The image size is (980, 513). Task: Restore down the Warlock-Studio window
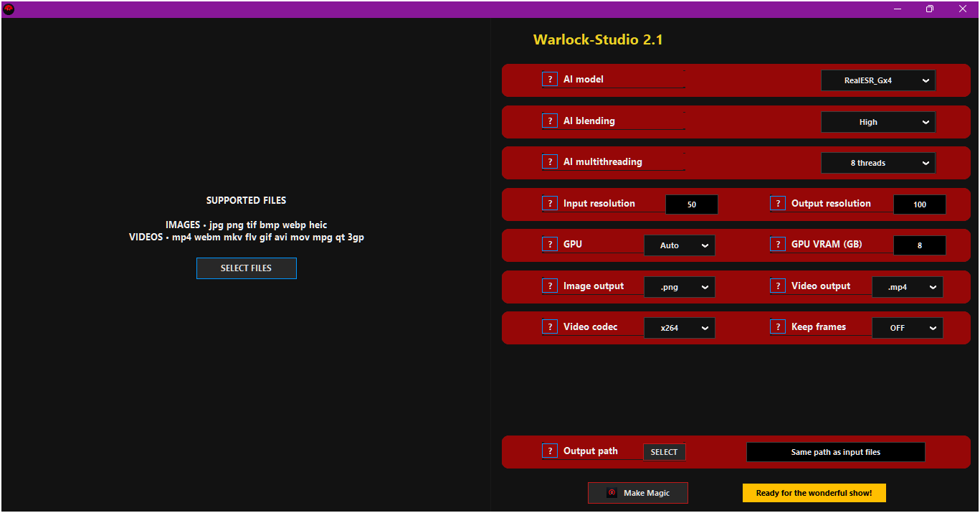[930, 9]
